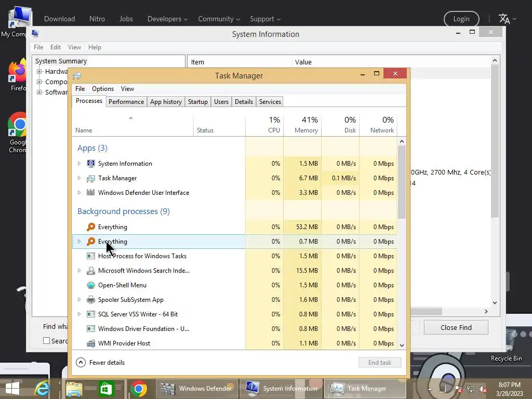Screen dimensions: 532x399
Task: Open the Users tab
Action: (221, 102)
